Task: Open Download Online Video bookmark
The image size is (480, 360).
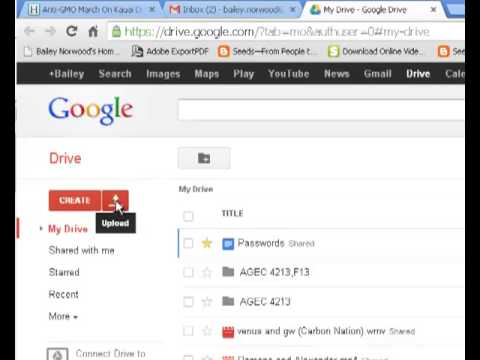Action: pyautogui.click(x=376, y=51)
